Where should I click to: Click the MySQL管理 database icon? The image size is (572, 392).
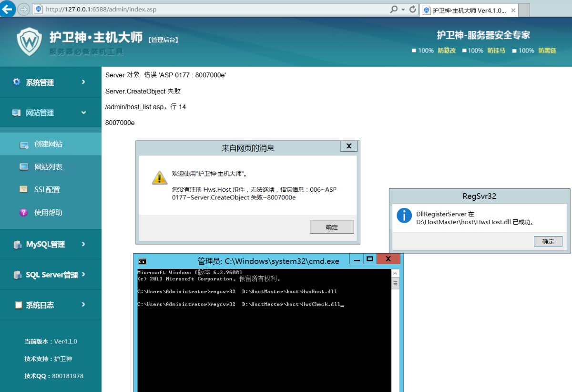18,245
